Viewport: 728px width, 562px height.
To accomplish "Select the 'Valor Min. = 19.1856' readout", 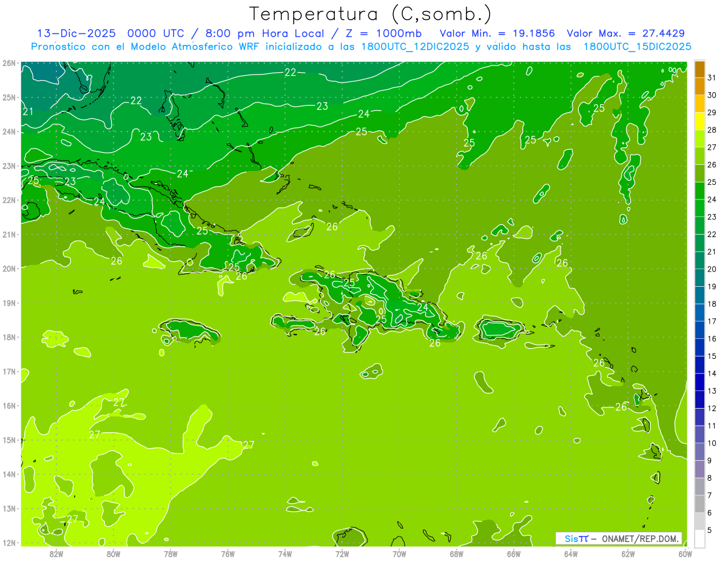I will (x=497, y=33).
